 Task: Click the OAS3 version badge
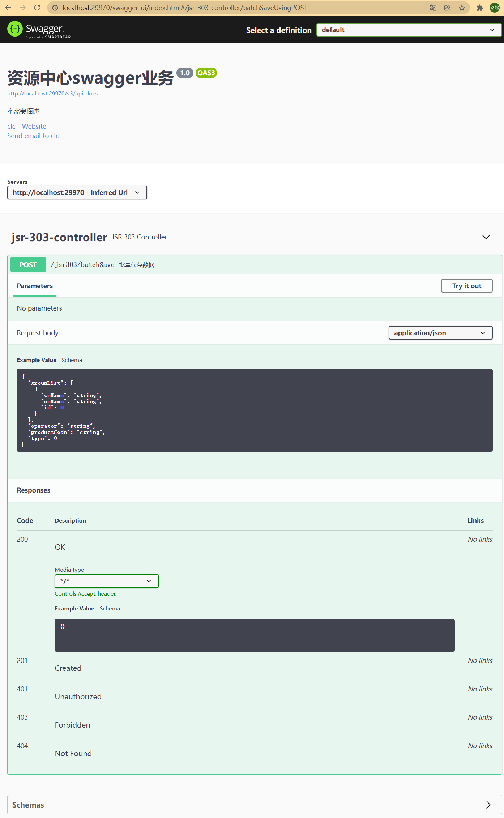(206, 73)
